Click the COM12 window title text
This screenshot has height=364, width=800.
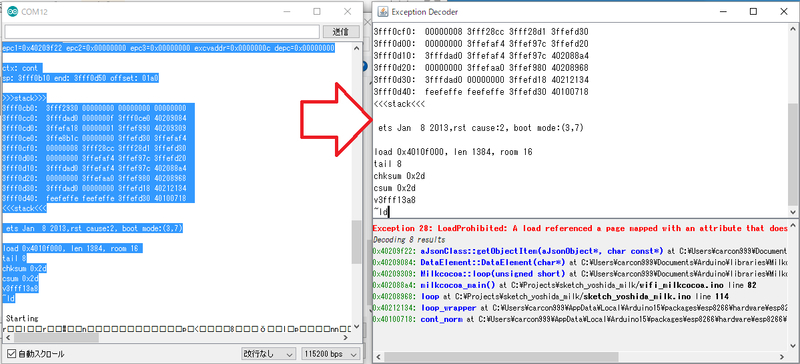pyautogui.click(x=35, y=11)
